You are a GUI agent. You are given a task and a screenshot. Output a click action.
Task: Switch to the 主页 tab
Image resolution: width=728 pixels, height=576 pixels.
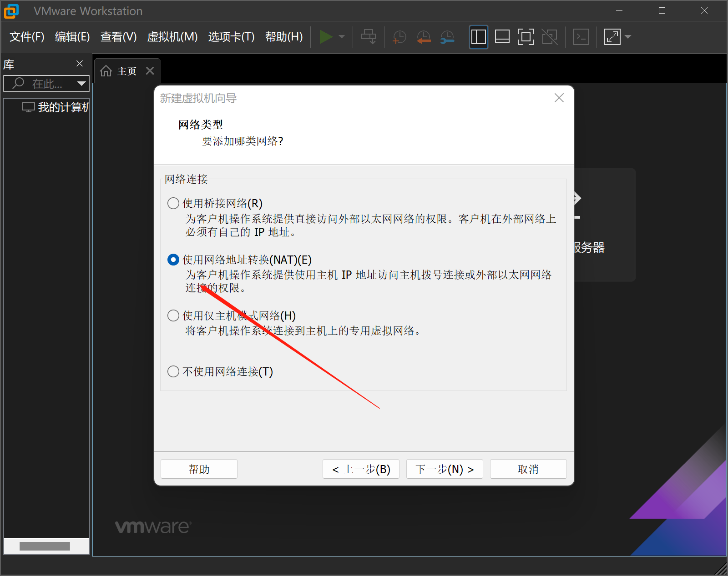point(127,71)
